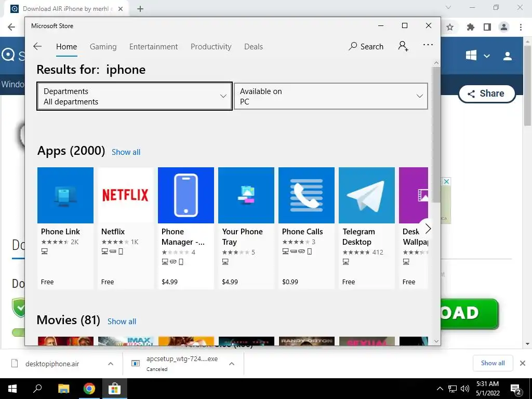Switch to the Gaming tab
The height and width of the screenshot is (399, 532).
click(103, 47)
